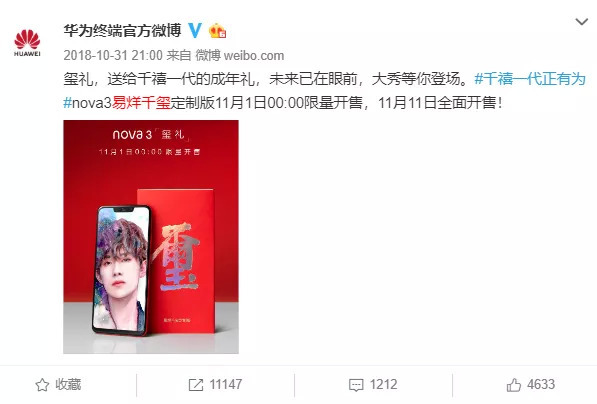Click the thumbs-up like icon
The image size is (597, 404).
pos(514,385)
